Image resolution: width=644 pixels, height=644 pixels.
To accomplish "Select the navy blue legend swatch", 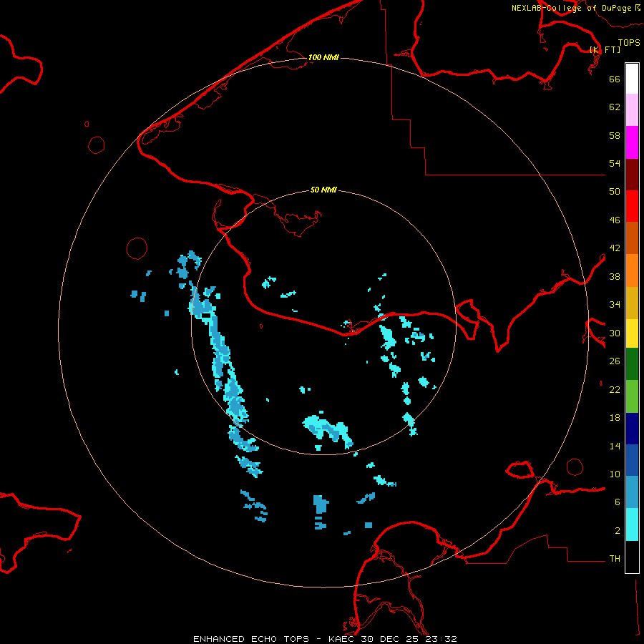I will (x=632, y=429).
